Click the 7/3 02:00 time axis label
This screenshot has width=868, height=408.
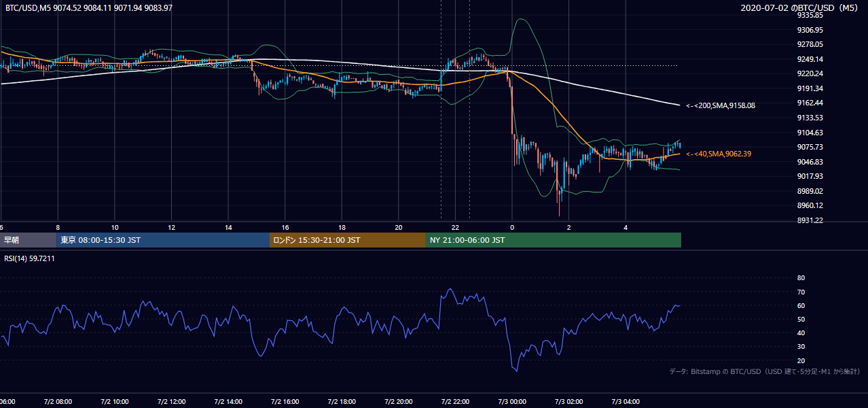[569, 402]
